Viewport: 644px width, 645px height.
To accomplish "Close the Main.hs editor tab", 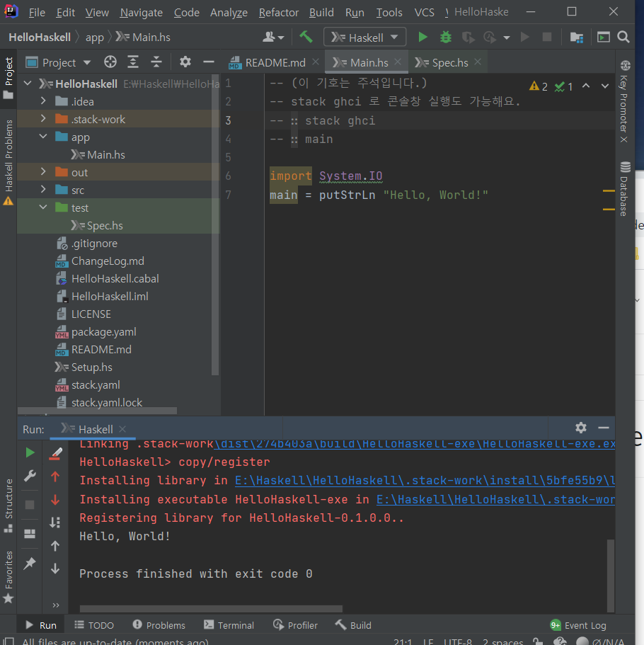I will point(398,62).
